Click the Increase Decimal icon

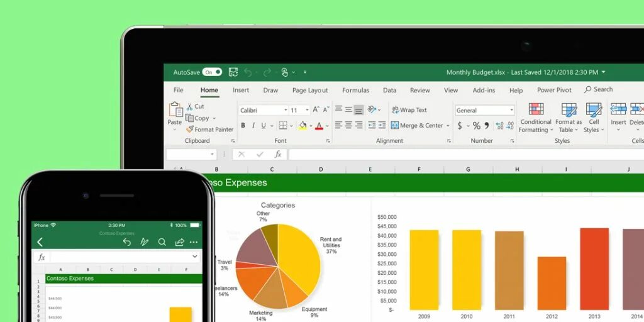coord(500,126)
